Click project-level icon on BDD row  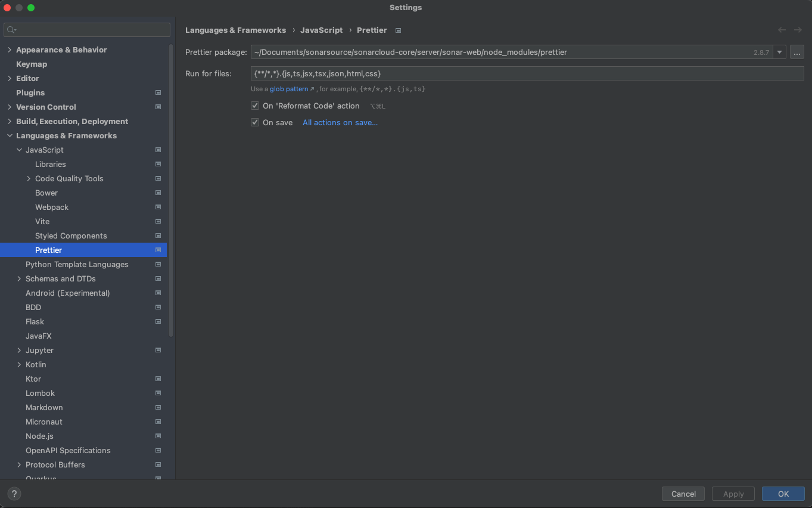point(158,307)
